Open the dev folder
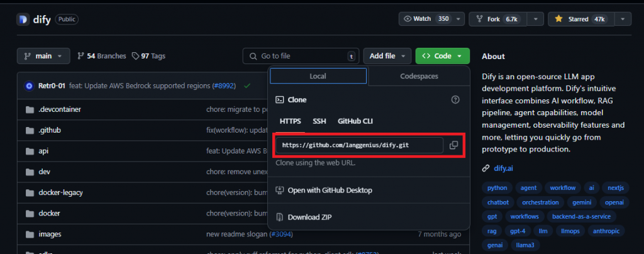The image size is (644, 254). tap(44, 172)
